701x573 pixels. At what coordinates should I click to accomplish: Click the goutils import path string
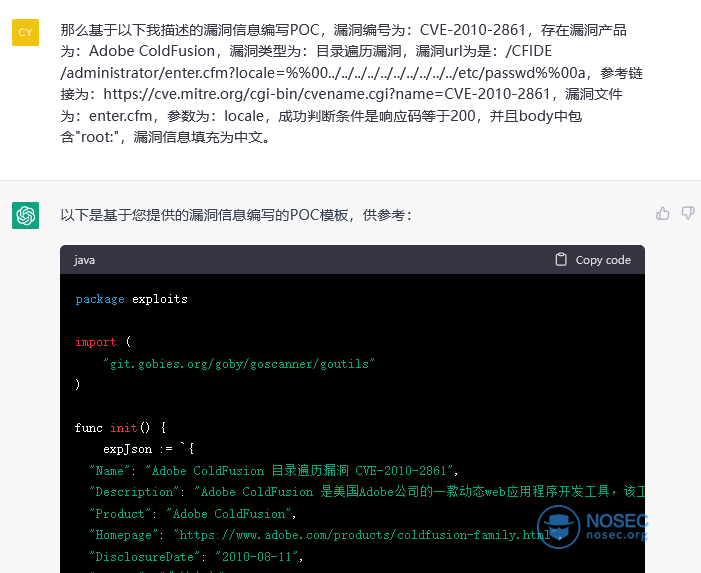tap(239, 364)
